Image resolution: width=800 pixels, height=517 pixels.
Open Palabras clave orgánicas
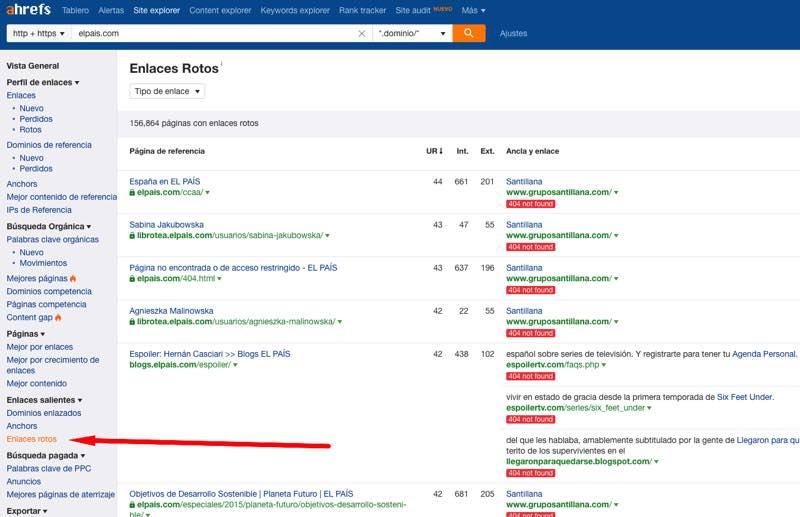tap(53, 239)
